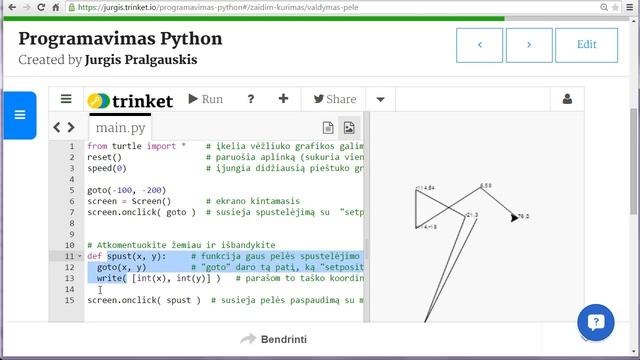Navigate to previous file tab arrow
Viewport: 640px width, 360px height.
pos(57,127)
